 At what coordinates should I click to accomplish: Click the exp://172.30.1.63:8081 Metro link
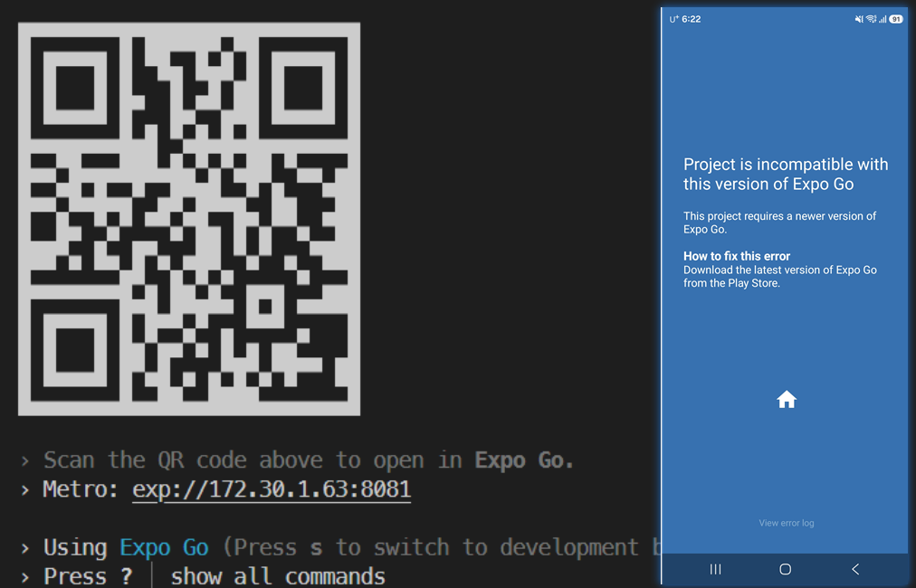click(x=272, y=488)
